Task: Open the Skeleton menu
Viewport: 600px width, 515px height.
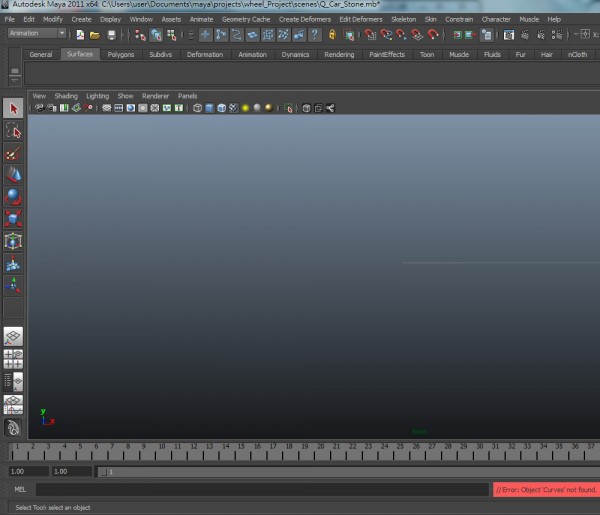Action: click(403, 20)
